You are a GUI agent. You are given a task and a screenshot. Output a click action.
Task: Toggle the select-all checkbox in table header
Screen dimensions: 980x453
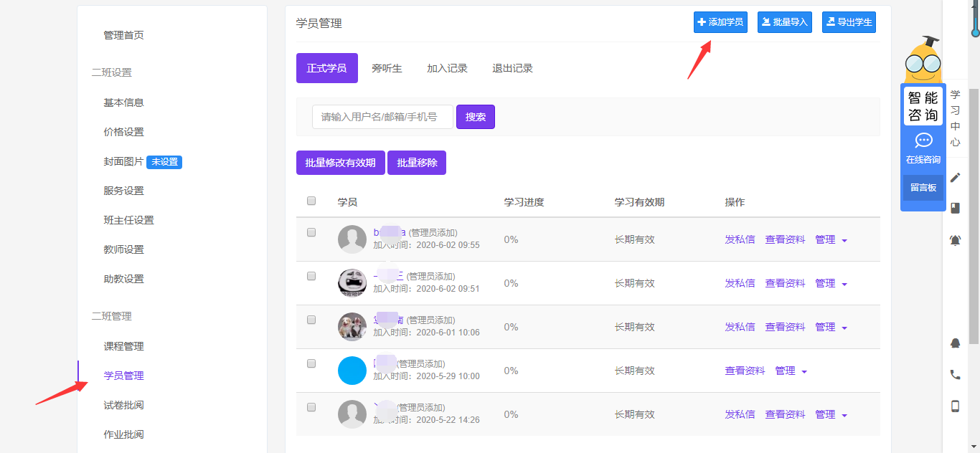click(x=311, y=201)
